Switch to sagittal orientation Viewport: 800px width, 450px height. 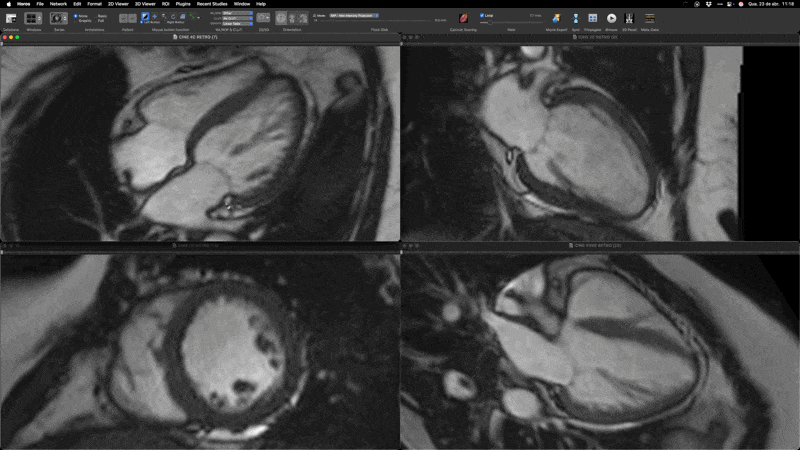pyautogui.click(x=303, y=18)
